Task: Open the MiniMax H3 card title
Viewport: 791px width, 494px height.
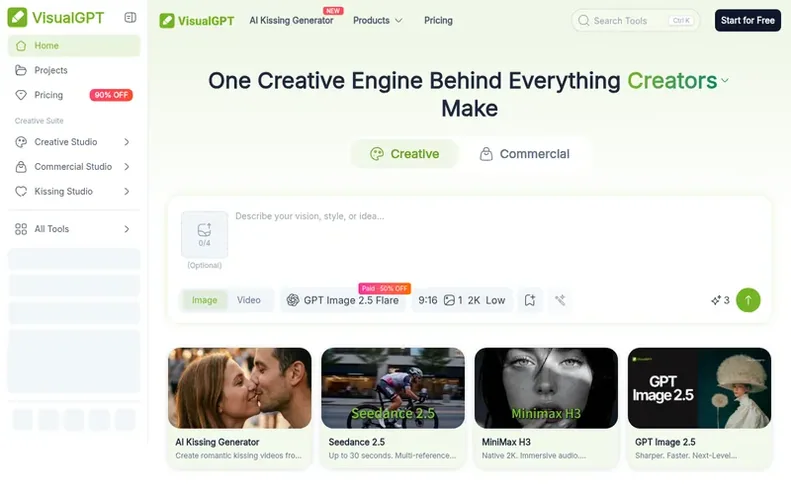Action: click(506, 442)
